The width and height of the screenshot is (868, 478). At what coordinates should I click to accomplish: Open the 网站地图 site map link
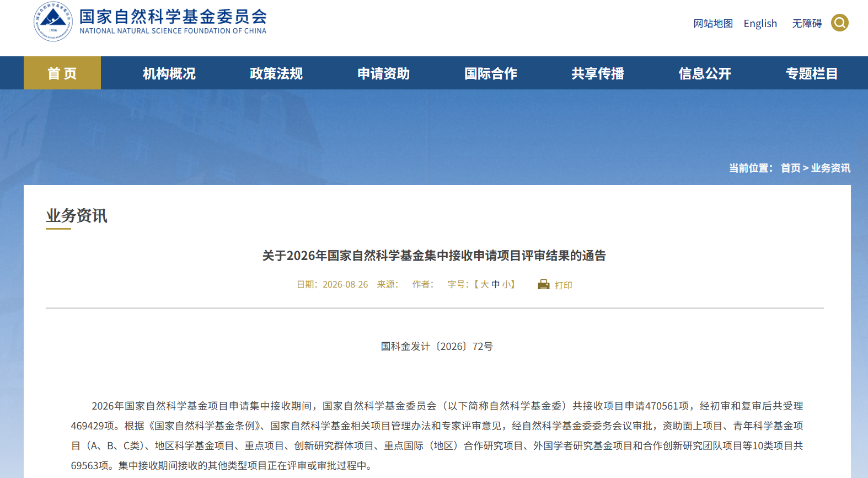(713, 23)
